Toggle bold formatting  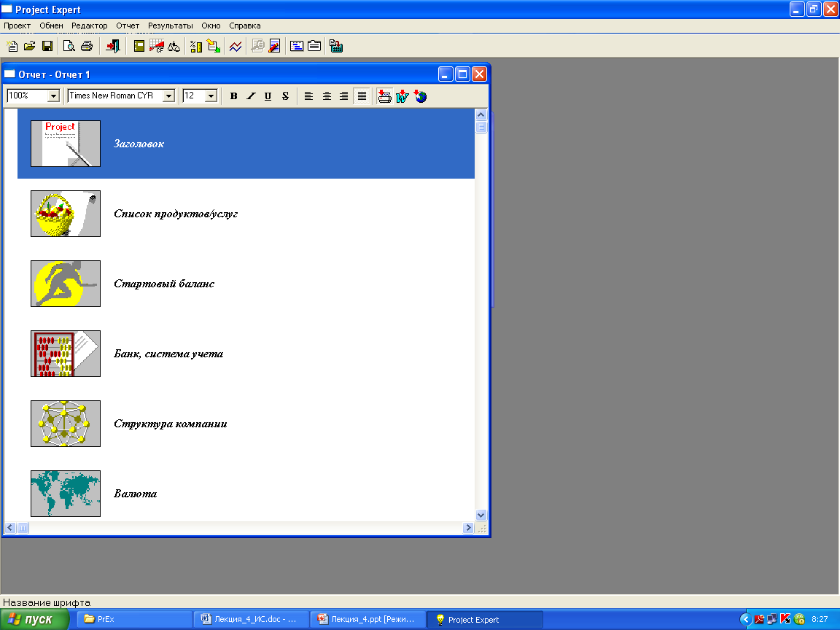click(233, 96)
